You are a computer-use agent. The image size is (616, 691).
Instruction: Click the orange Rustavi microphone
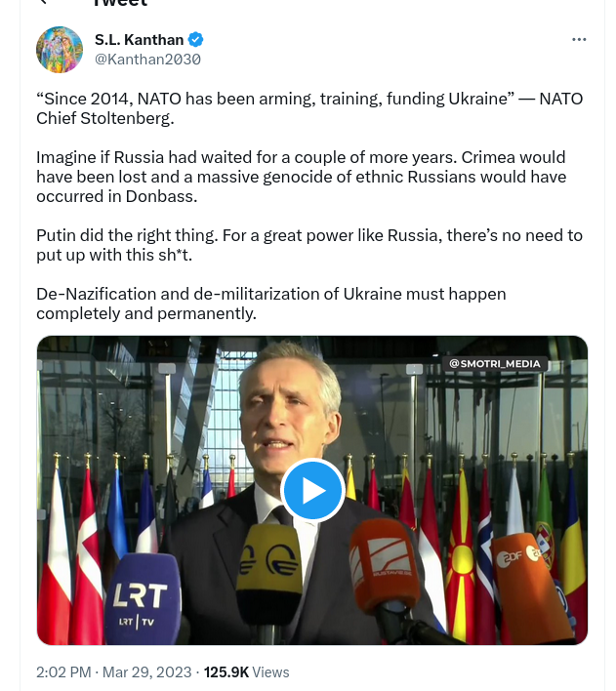385,566
